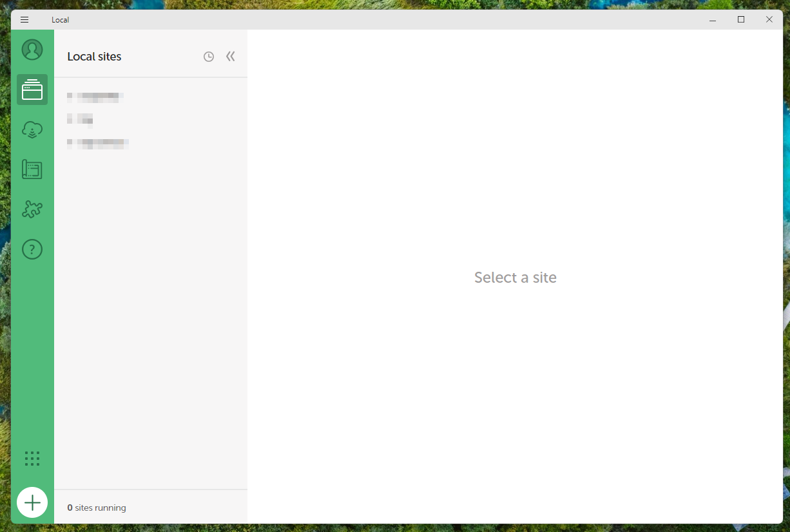790x532 pixels.
Task: Click the '0 sites running' status text
Action: 97,508
